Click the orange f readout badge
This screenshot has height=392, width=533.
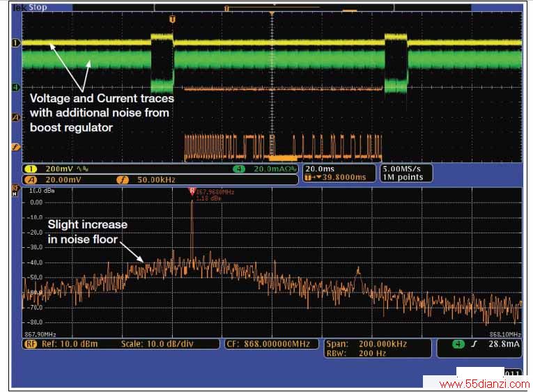[123, 180]
